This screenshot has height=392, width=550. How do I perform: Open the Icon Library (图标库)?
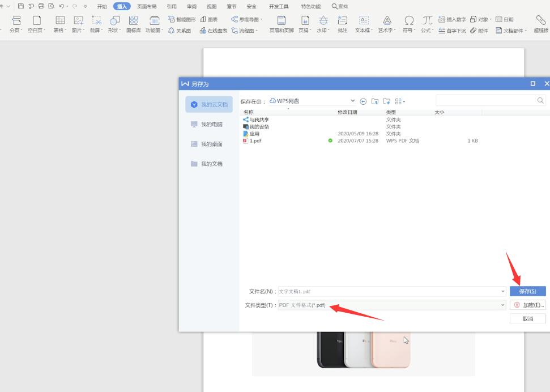pos(133,24)
